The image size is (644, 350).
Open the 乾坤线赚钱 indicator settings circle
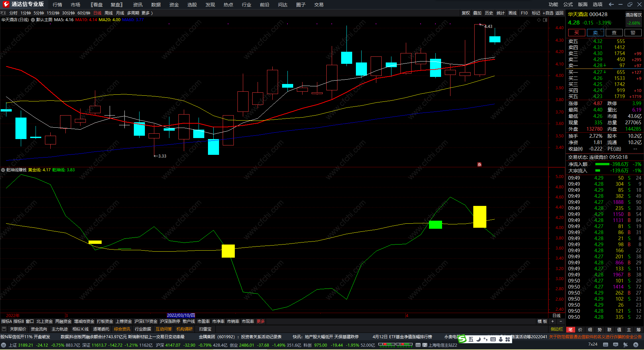3,170
